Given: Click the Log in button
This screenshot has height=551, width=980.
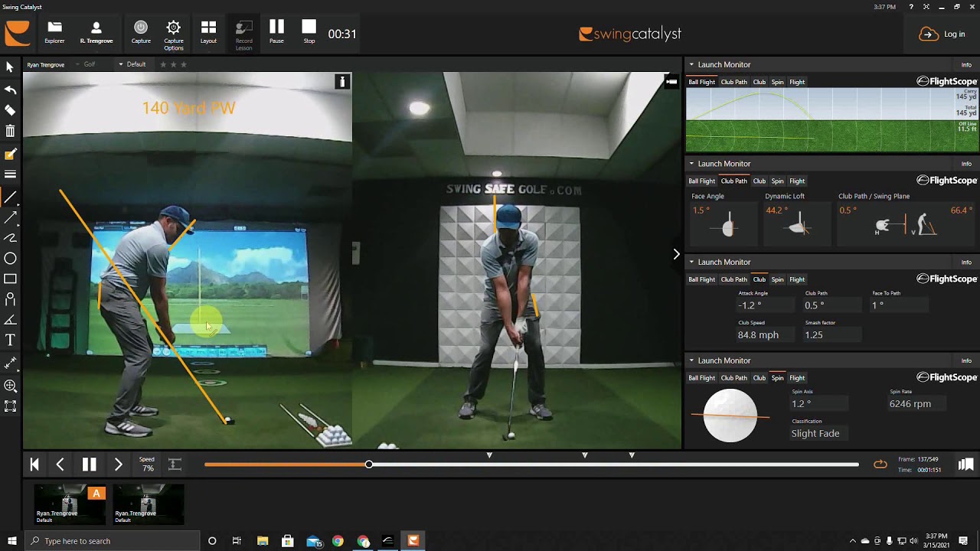Looking at the screenshot, I should tap(942, 34).
